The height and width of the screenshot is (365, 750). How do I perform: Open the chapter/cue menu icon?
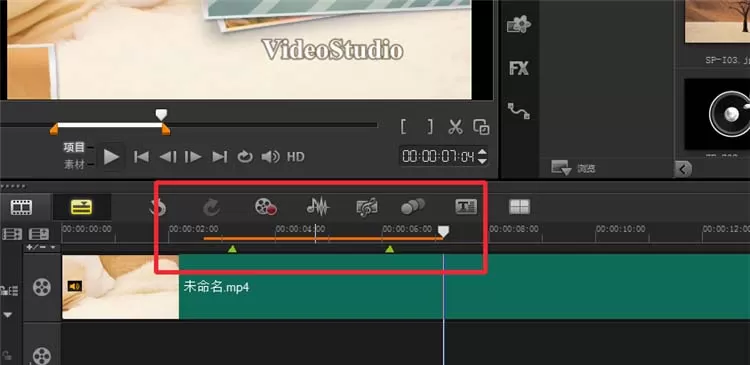click(x=39, y=234)
